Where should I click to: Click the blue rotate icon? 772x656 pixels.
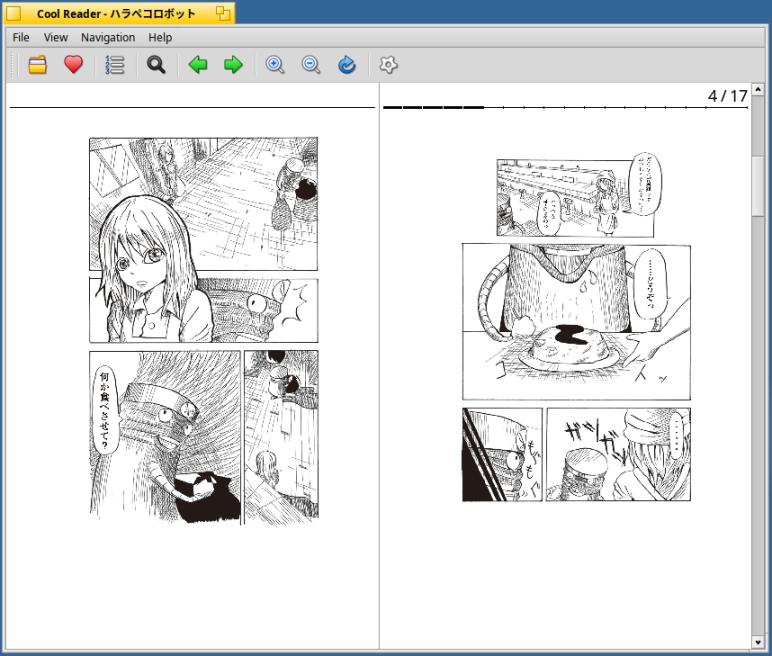coord(347,65)
